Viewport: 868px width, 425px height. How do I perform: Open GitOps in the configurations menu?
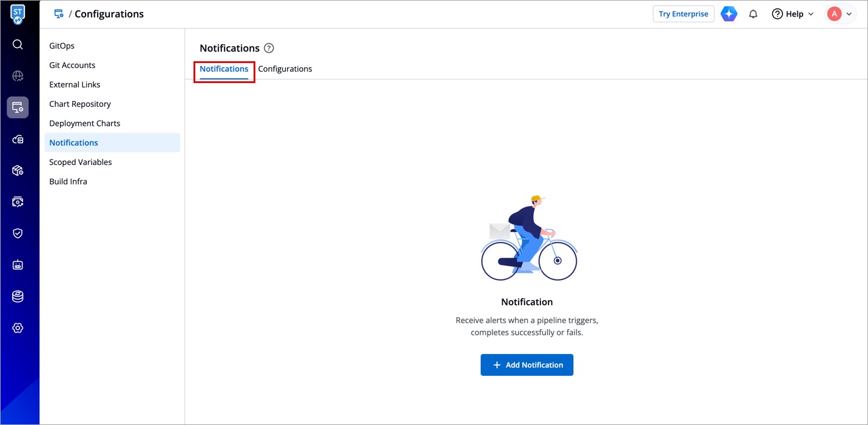62,46
